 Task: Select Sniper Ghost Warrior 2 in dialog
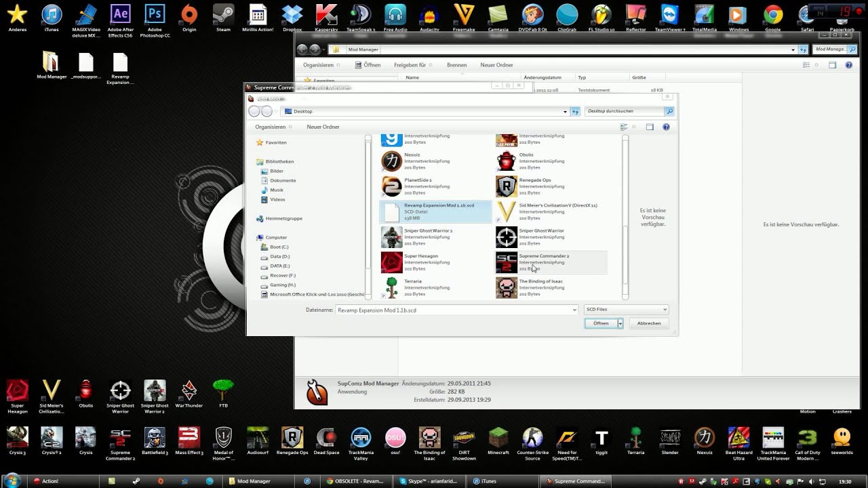tap(435, 237)
